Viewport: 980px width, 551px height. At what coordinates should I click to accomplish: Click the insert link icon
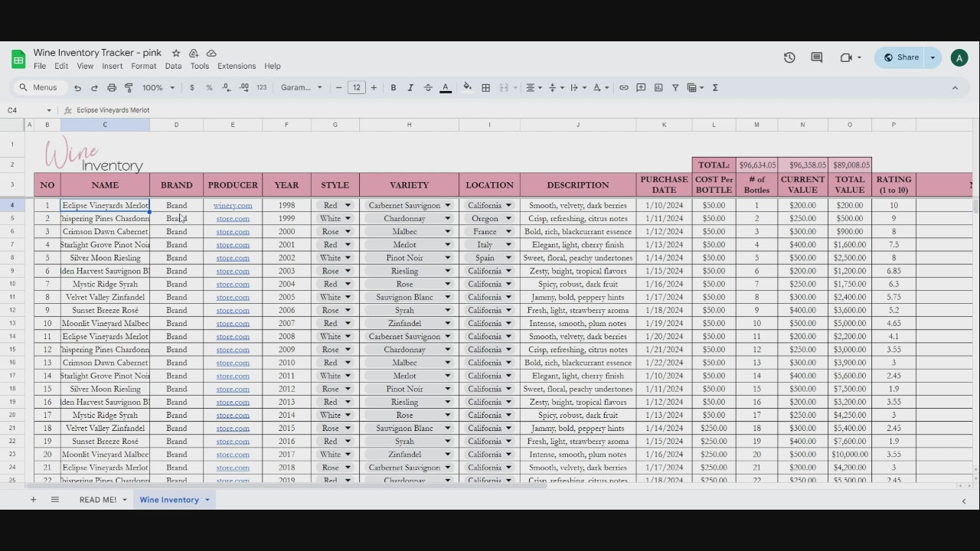[624, 88]
